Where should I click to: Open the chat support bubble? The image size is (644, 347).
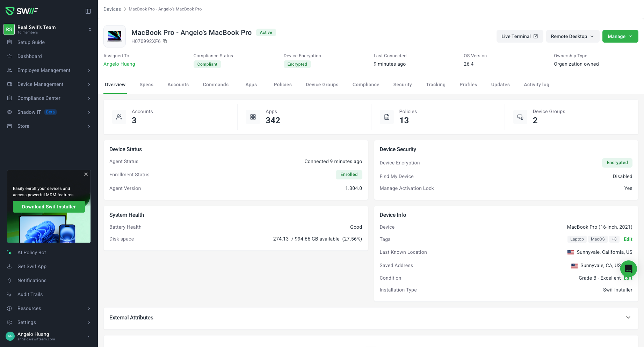coord(628,268)
